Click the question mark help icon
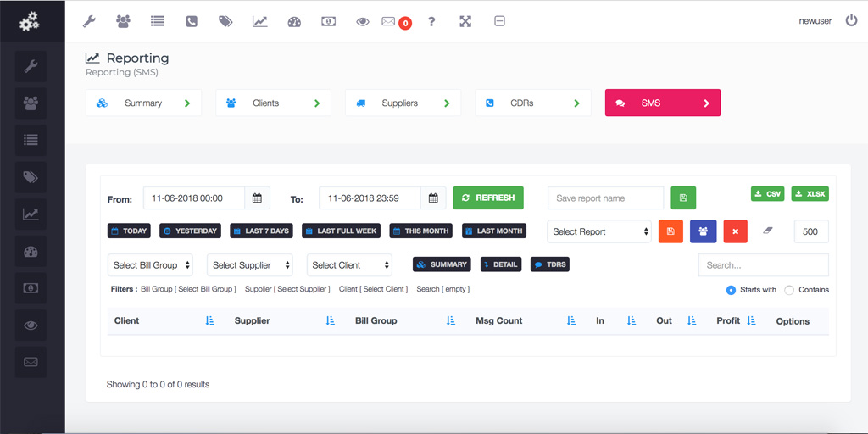 (431, 21)
